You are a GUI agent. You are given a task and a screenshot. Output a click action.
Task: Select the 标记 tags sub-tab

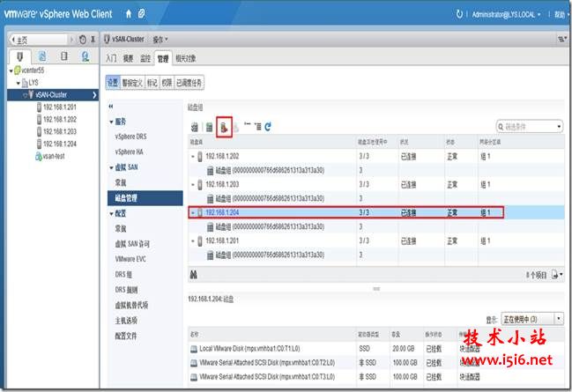[152, 83]
